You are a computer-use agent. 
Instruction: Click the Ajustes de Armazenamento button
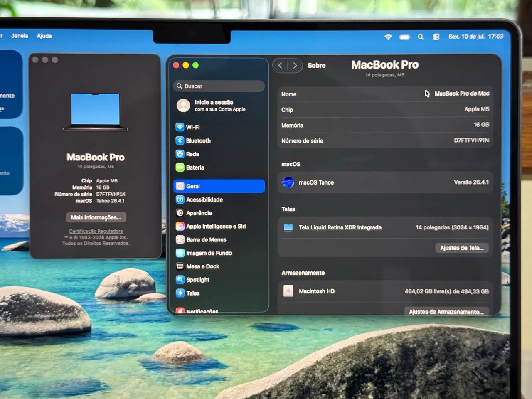[x=446, y=311]
